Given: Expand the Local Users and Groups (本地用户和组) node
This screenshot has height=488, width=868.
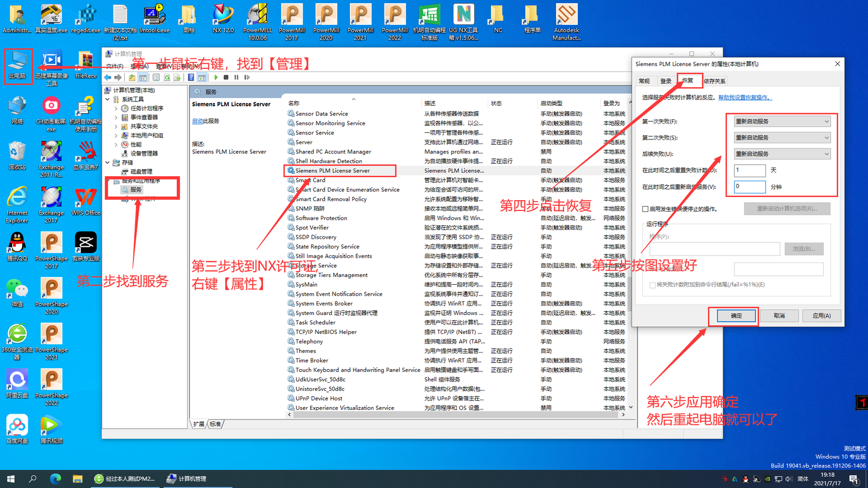Looking at the screenshot, I should pos(116,136).
